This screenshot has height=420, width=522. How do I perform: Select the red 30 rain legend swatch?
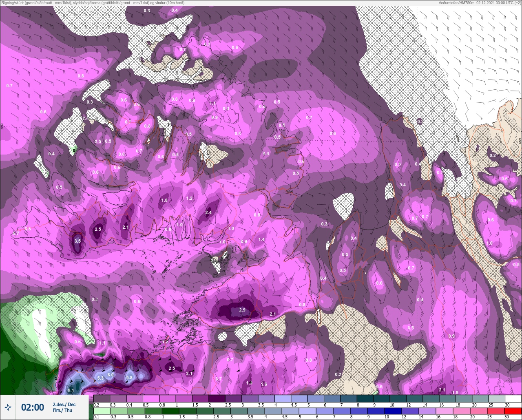tap(513, 411)
